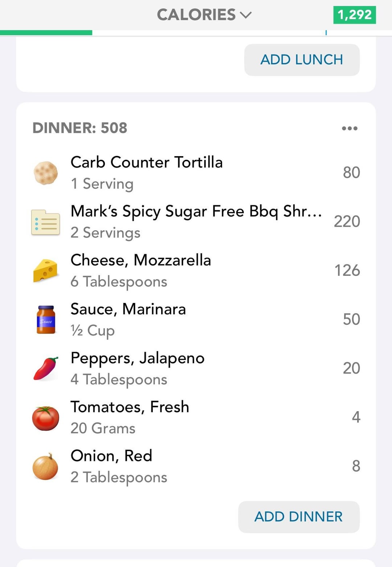Tap the green 1,292 calorie badge
Viewport: 392px width, 567px height.
tap(355, 15)
